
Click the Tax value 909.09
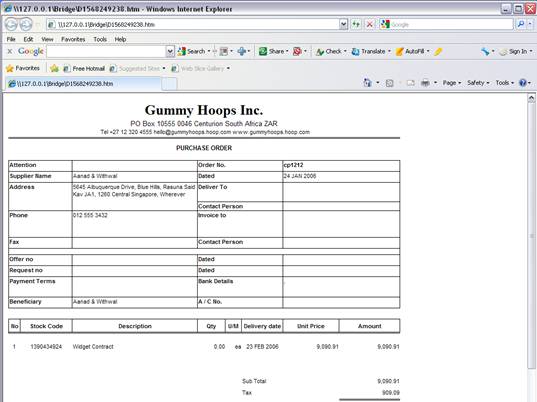click(x=391, y=392)
